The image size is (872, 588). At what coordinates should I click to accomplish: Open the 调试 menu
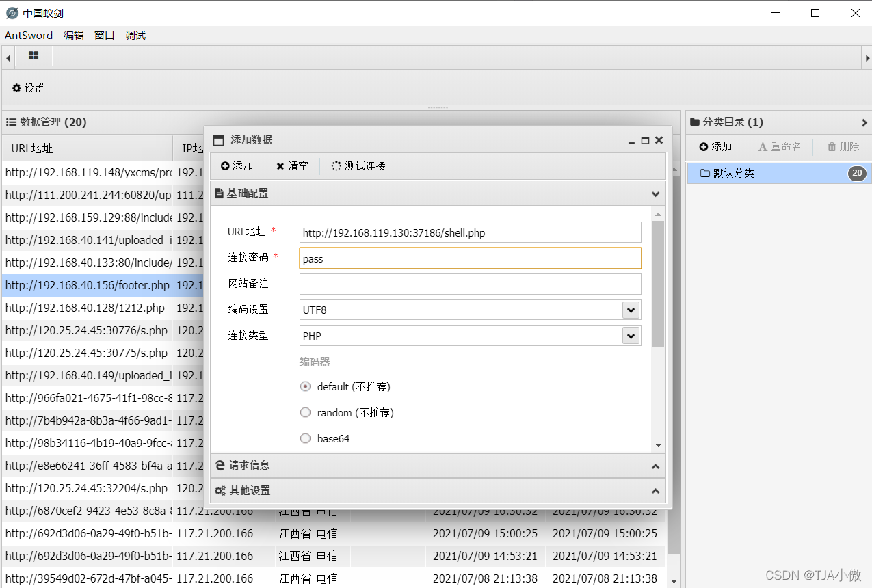135,36
